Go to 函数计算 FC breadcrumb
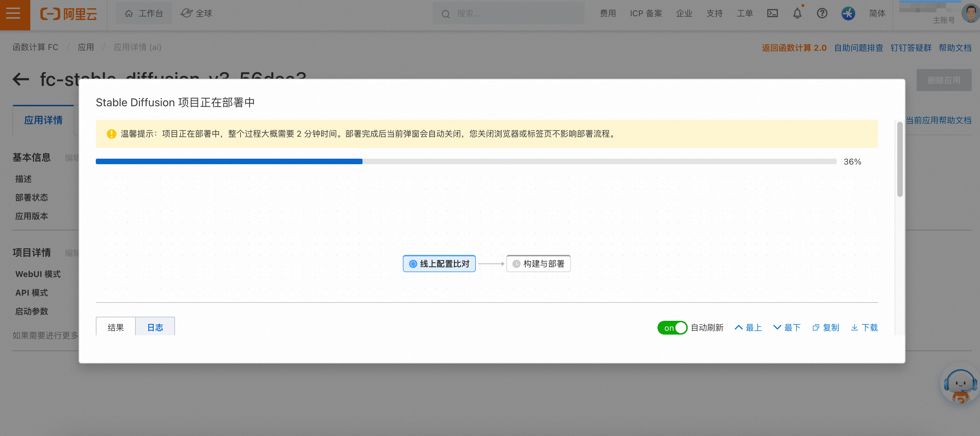This screenshot has height=436, width=980. click(35, 47)
